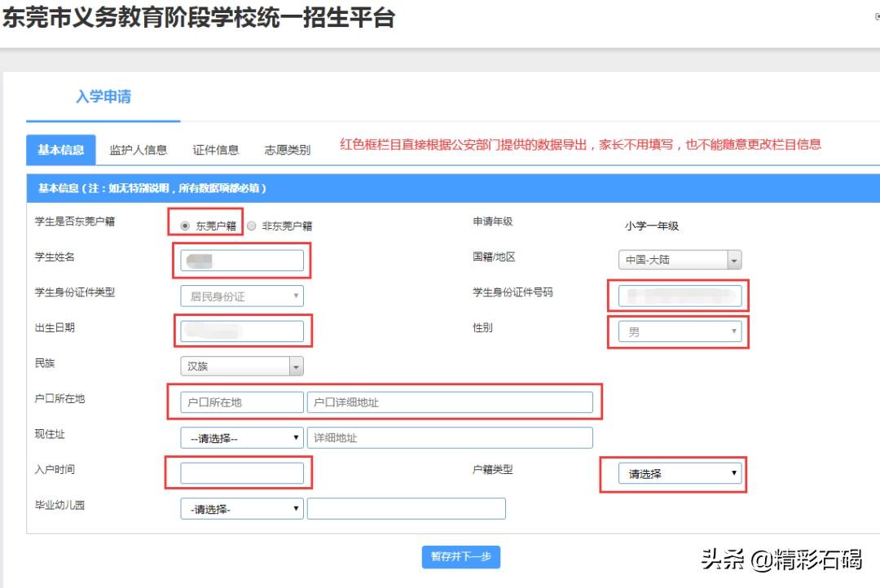The image size is (880, 588).
Task: Go to the 证件信息 tab
Action: point(215,150)
